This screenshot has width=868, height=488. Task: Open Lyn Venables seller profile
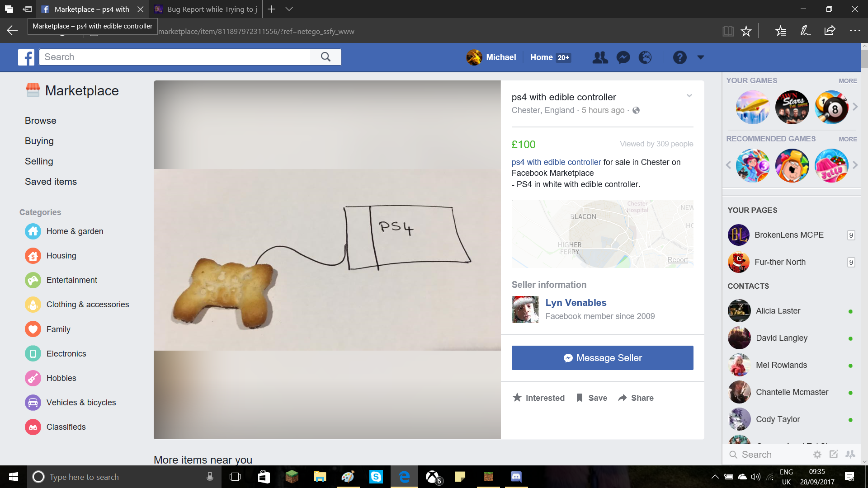coord(576,303)
